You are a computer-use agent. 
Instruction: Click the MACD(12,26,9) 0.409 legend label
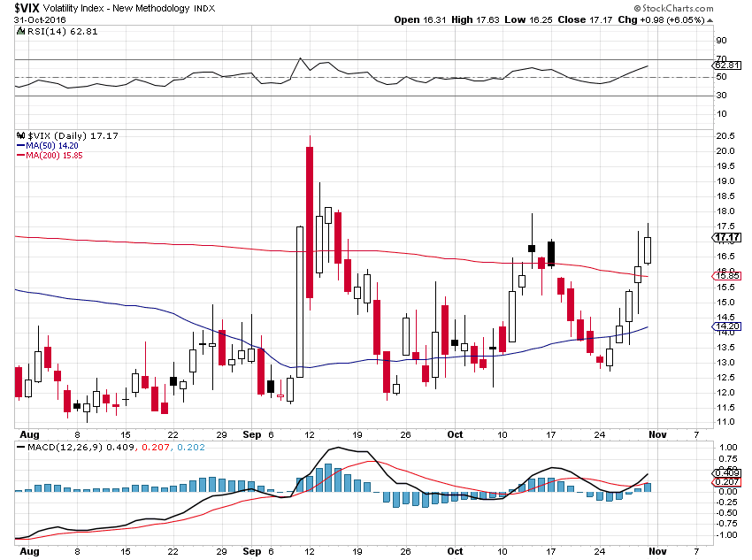click(x=81, y=448)
